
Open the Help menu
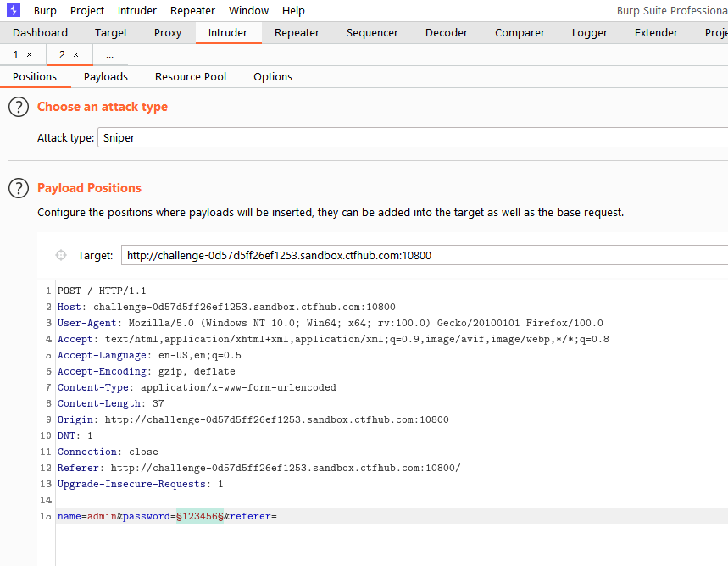[293, 10]
